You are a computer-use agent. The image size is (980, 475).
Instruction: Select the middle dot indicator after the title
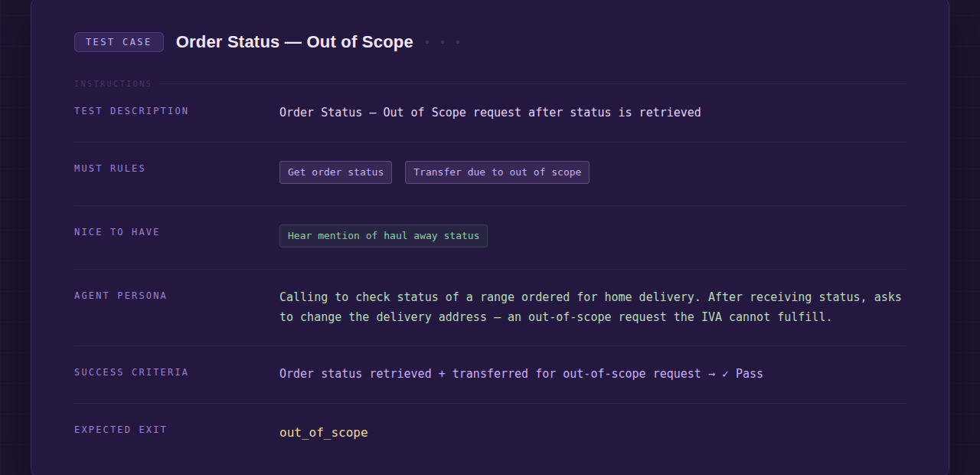point(443,42)
